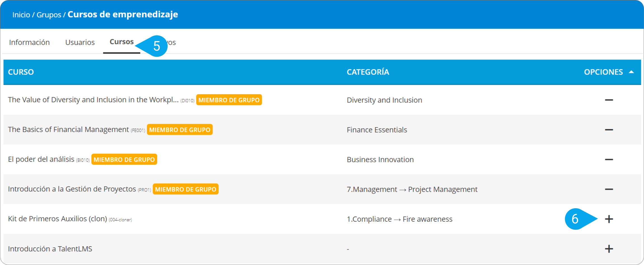Click MIEMBRO DE GRUPO badge on Gestión de Proyectos
The height and width of the screenshot is (265, 644).
[x=185, y=189]
